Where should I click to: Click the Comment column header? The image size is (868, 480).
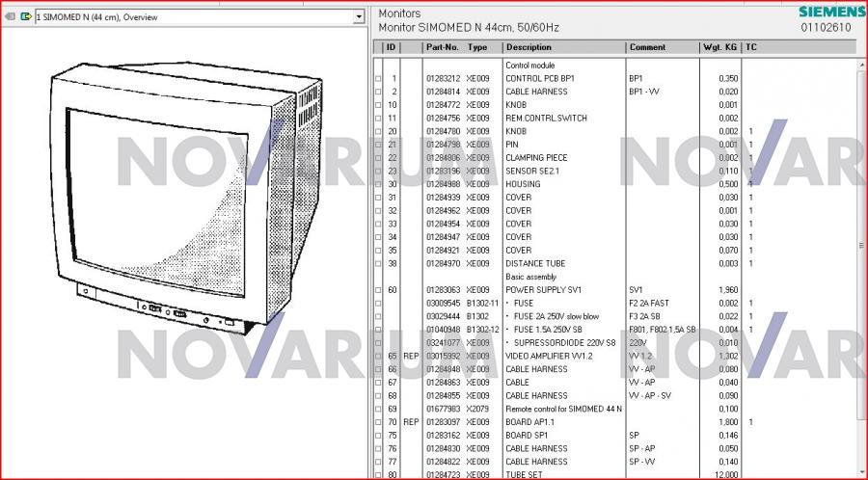(x=648, y=47)
